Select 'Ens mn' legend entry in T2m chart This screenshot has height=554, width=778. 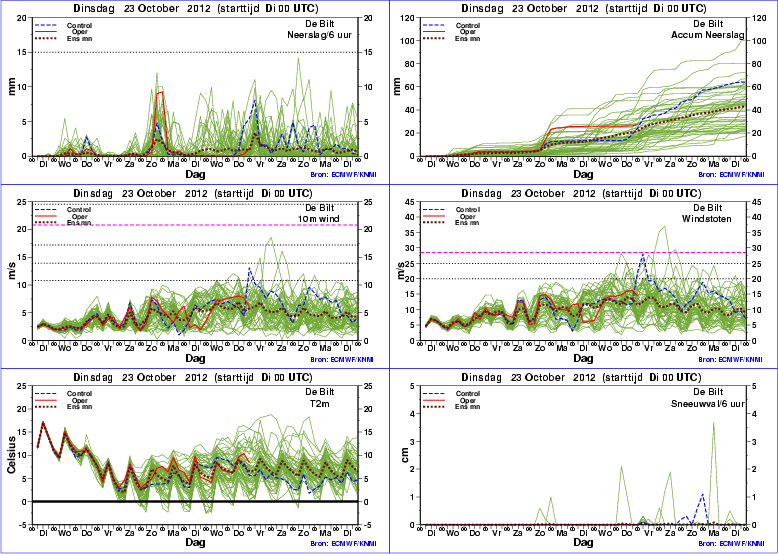pyautogui.click(x=63, y=407)
